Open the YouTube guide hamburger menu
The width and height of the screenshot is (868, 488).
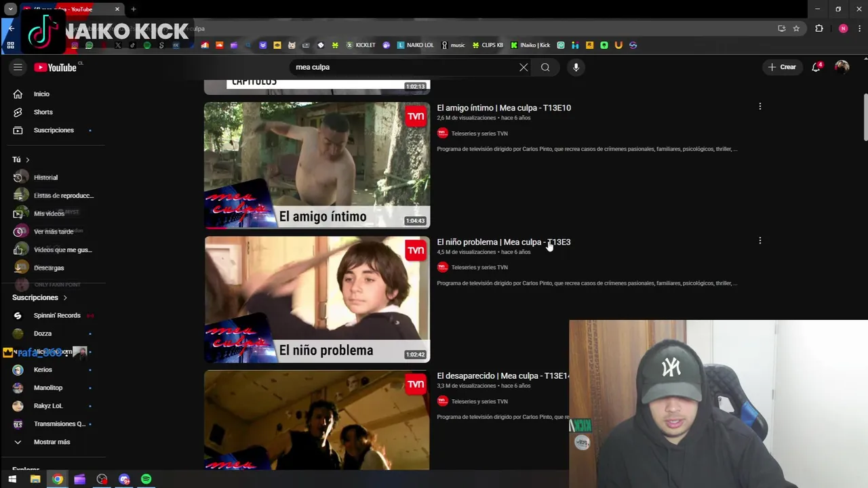point(18,67)
